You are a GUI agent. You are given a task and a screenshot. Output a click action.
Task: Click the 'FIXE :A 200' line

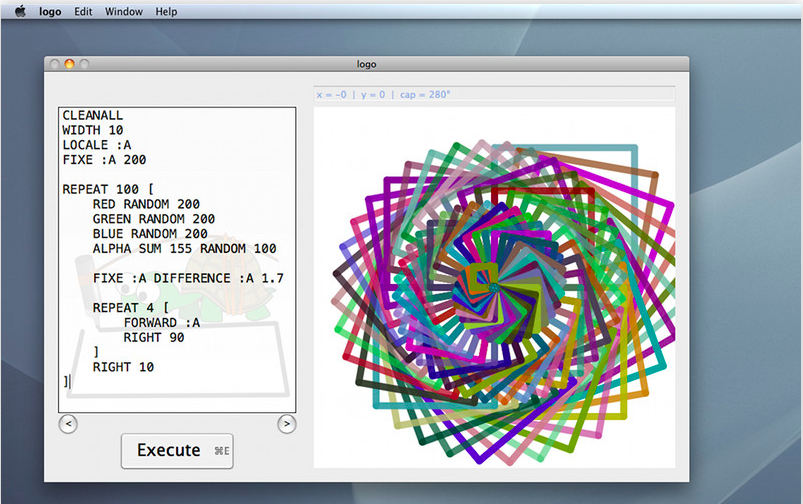[104, 160]
